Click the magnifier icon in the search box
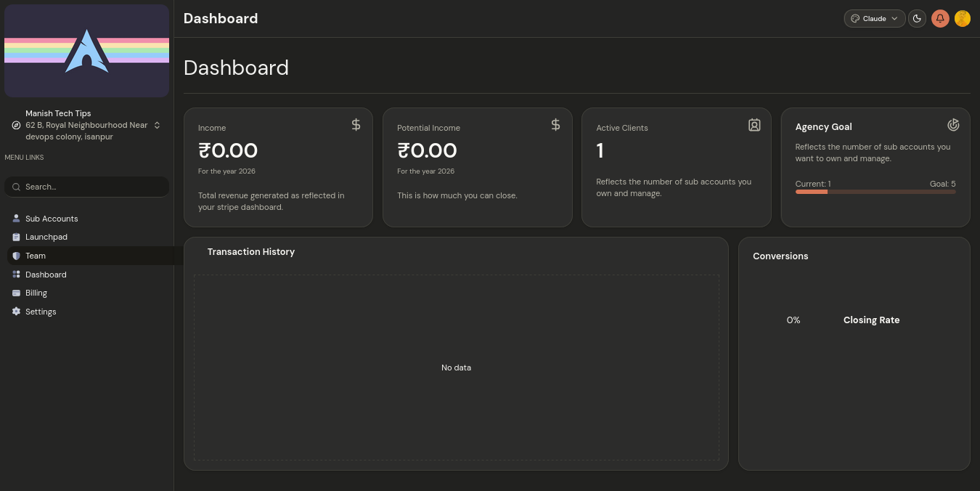Viewport: 980px width, 491px height. pyautogui.click(x=16, y=187)
